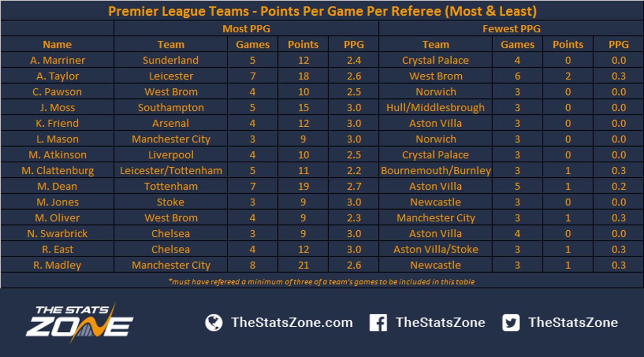The height and width of the screenshot is (357, 644).
Task: Click the TheStatsZone text beside the Twitter icon
Action: tap(573, 323)
